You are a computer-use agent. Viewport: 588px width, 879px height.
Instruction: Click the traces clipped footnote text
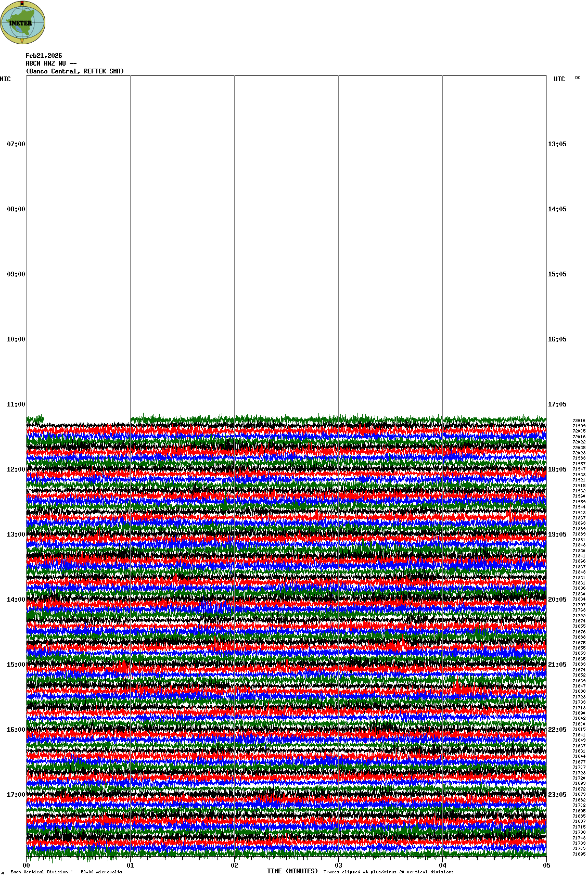pos(388,872)
